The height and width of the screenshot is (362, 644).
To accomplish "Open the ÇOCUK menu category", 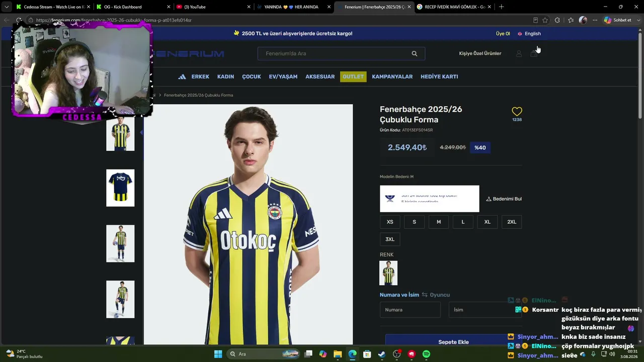I will point(252,76).
